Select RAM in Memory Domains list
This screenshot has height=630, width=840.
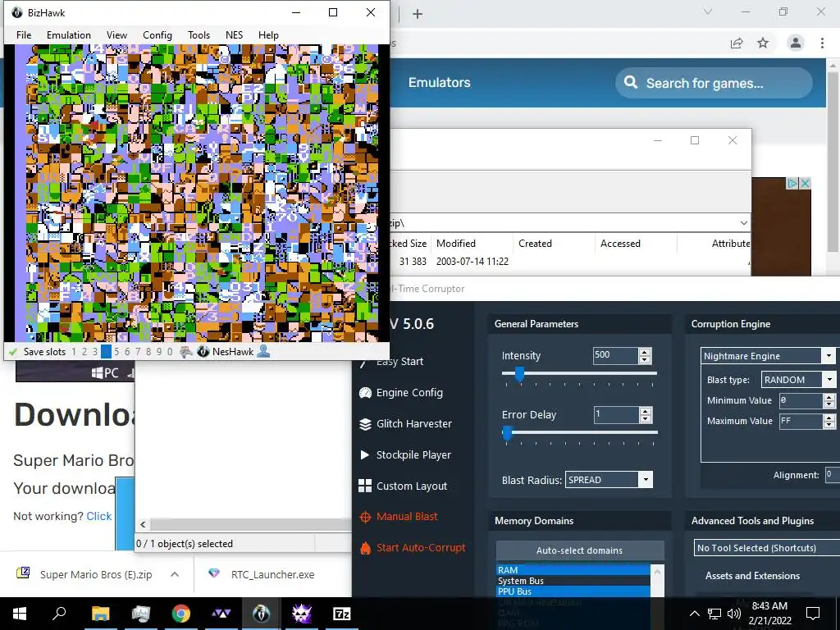[x=573, y=570]
